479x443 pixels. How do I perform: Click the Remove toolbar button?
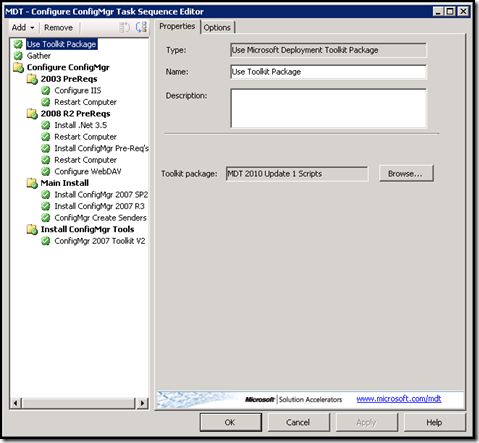click(58, 28)
